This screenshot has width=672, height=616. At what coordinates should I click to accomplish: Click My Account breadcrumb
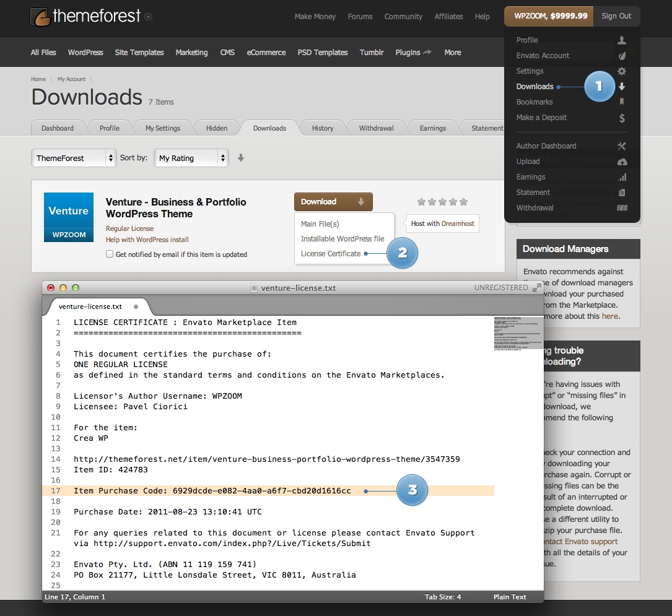coord(71,79)
